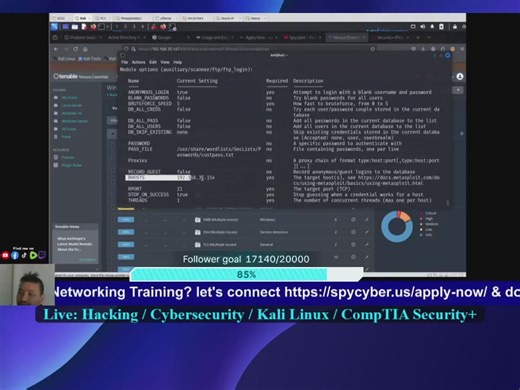The width and height of the screenshot is (520, 390).
Task: Open the Edit menu in terminal
Action: (x=153, y=62)
